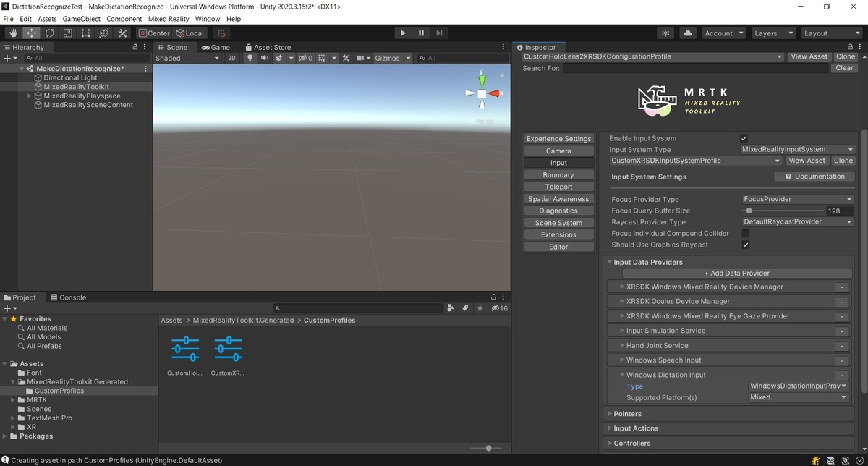Select the Rect Transform tool
This screenshot has width=868, height=466.
coord(86,33)
